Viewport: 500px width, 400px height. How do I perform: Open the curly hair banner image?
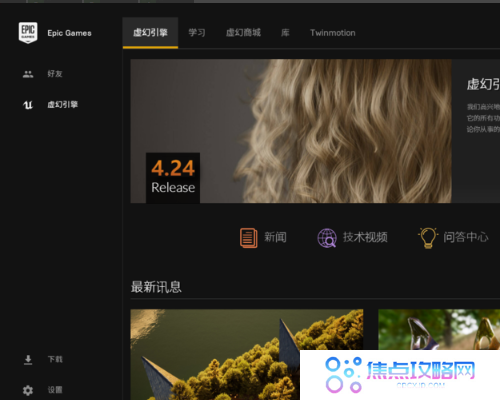pyautogui.click(x=291, y=131)
